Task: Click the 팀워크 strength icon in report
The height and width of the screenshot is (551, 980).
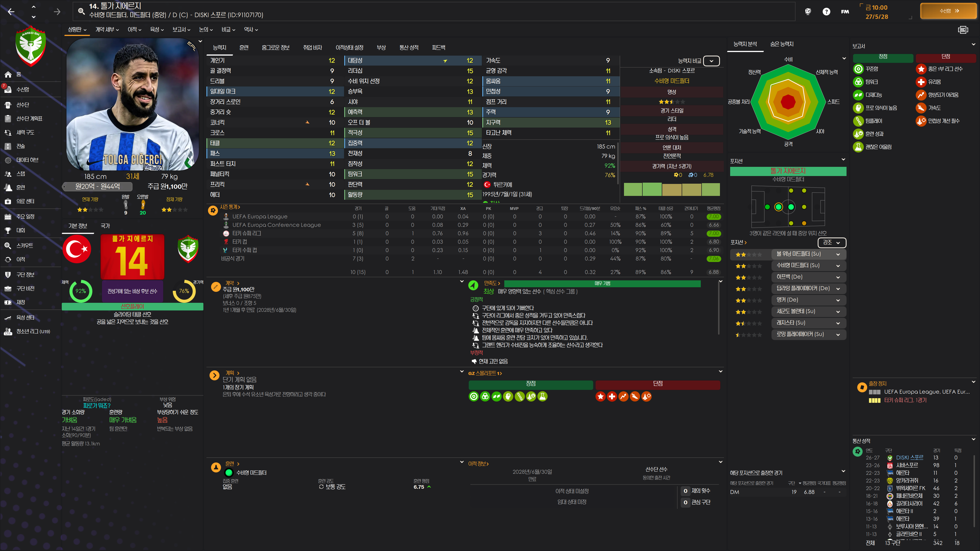Action: coord(858,82)
